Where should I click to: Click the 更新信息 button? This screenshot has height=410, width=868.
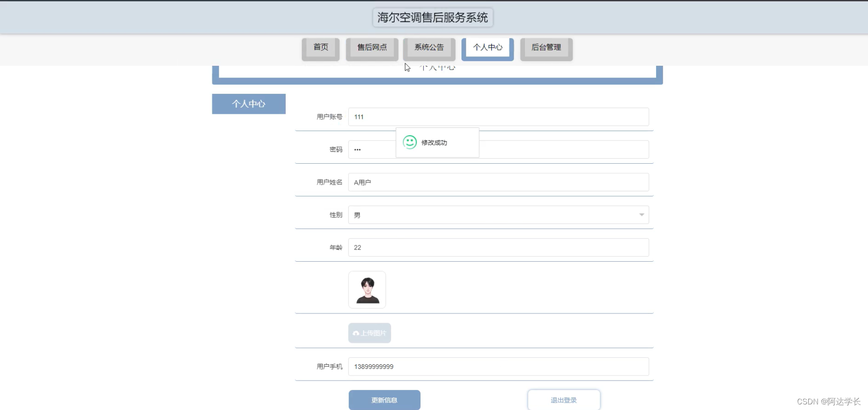pos(385,400)
